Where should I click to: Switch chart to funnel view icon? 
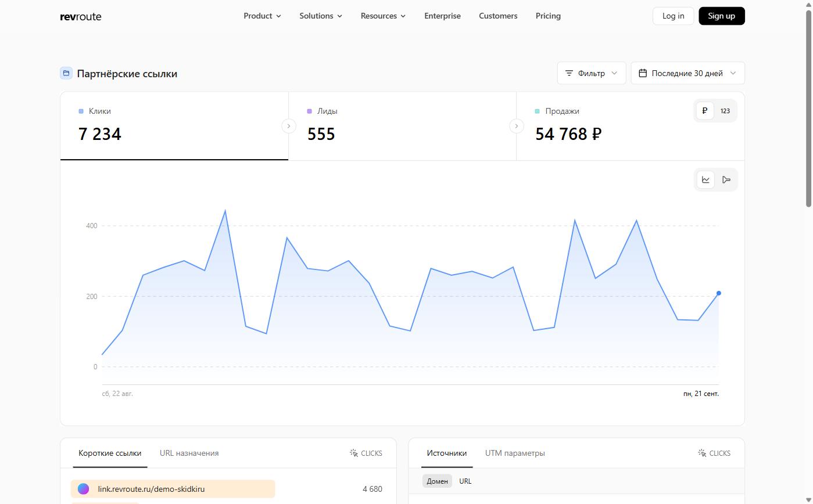726,179
